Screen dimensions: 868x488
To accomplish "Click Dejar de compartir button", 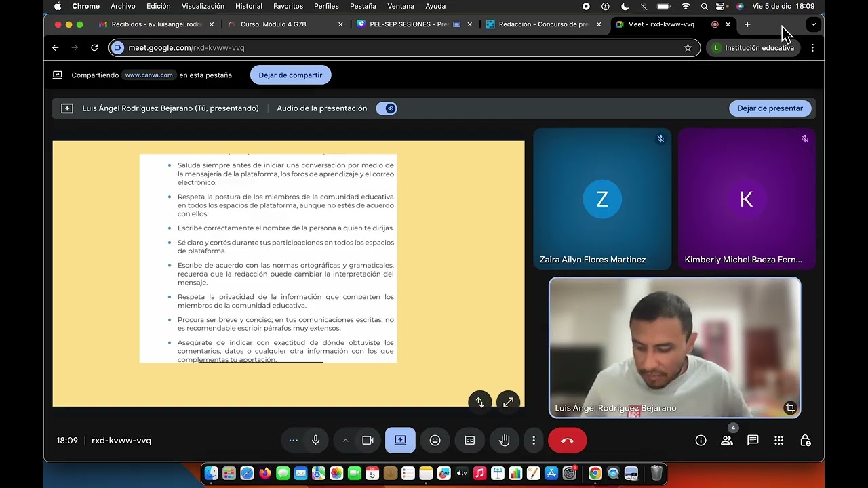I will point(290,75).
